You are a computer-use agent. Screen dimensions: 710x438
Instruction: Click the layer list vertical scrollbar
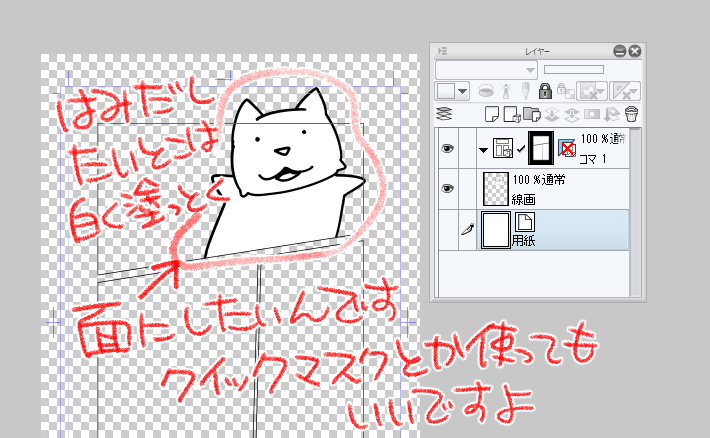(x=636, y=212)
